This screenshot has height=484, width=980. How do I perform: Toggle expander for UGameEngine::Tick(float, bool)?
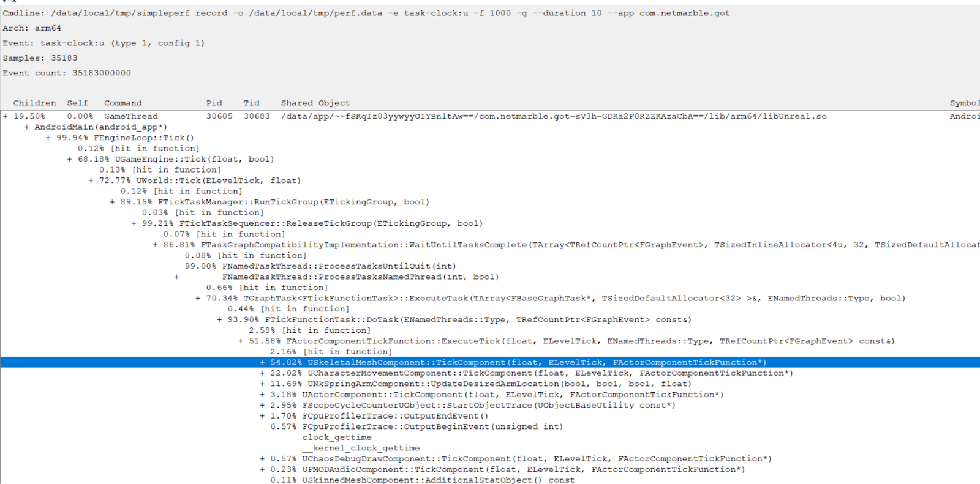(70, 159)
